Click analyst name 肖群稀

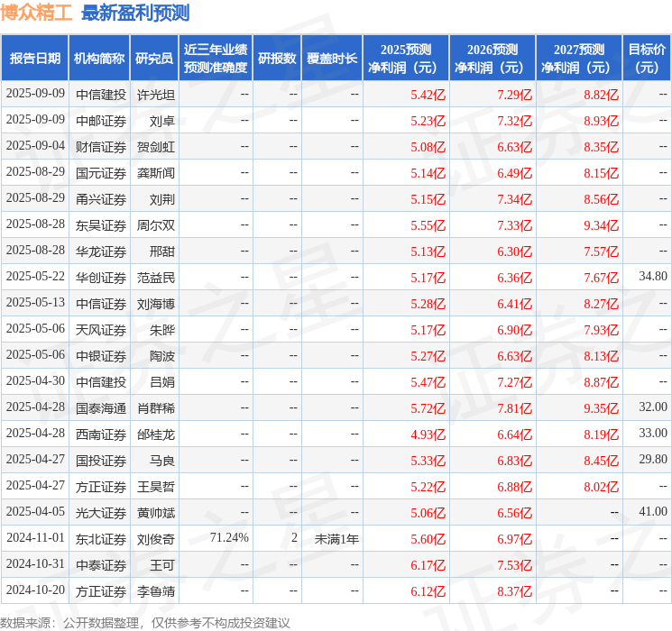[x=155, y=408]
